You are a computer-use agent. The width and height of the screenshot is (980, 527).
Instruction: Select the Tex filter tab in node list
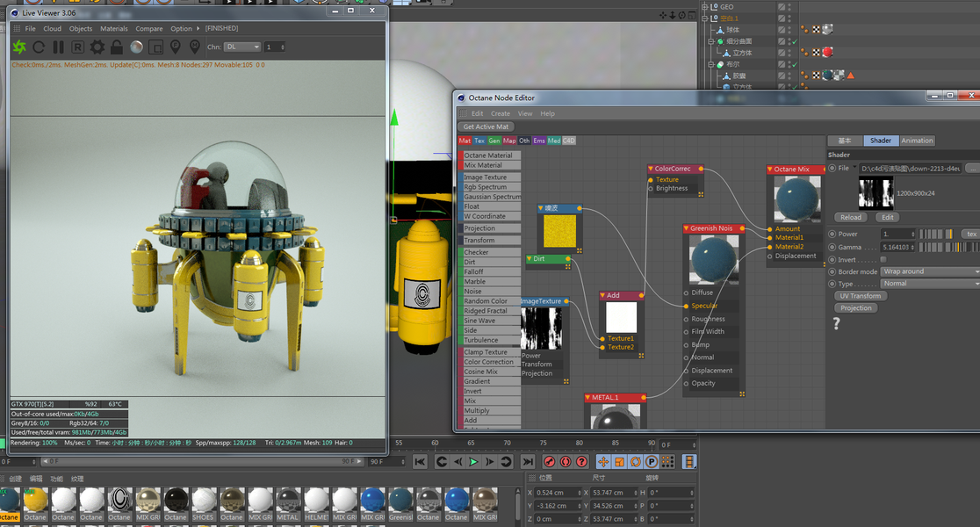tap(479, 141)
